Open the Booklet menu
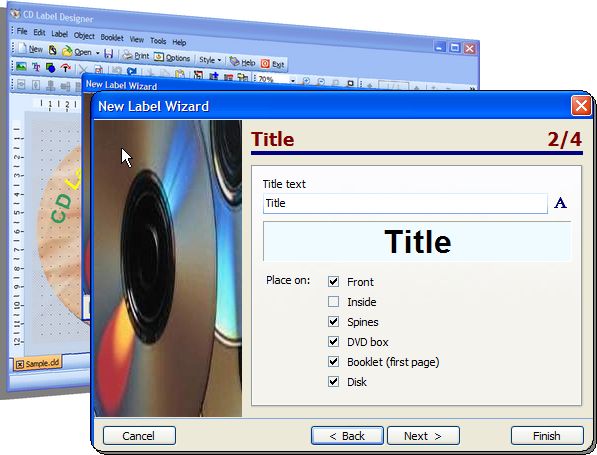This screenshot has height=455, width=597. coord(112,37)
